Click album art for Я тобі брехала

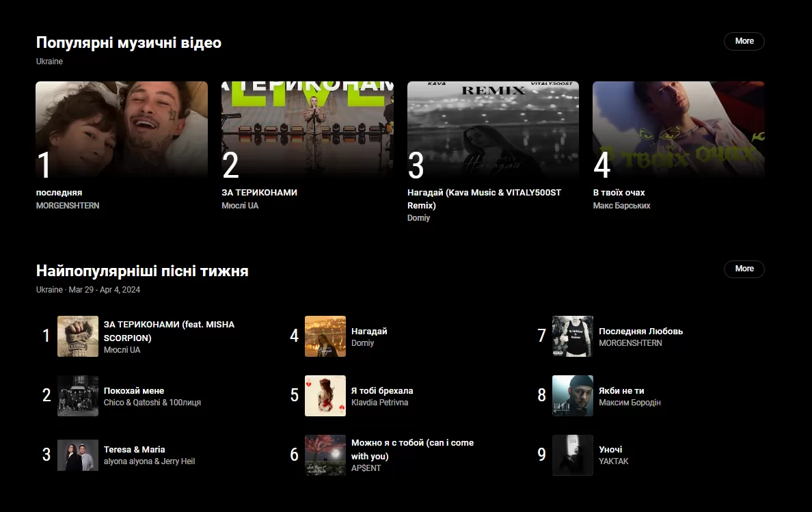[325, 396]
